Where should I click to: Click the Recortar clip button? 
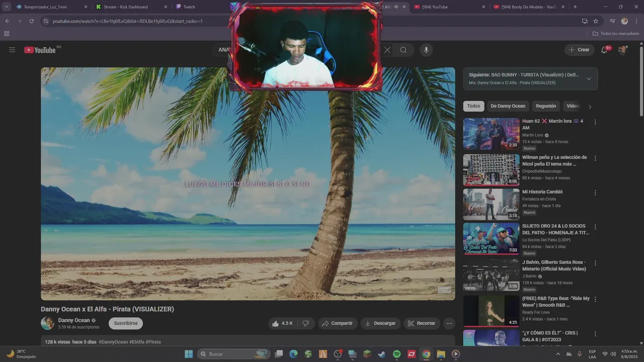(x=422, y=323)
